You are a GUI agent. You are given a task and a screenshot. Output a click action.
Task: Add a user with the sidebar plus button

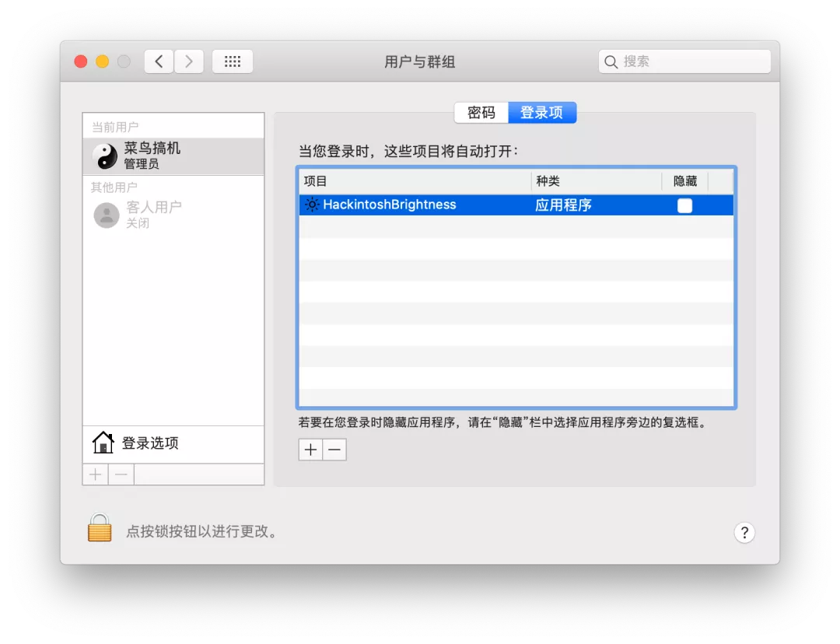point(96,474)
